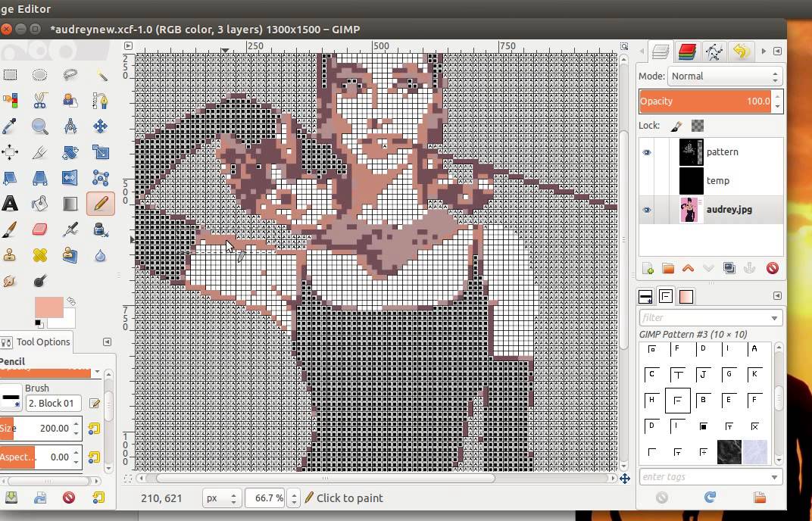Switch to the Brushes tab
This screenshot has width=812, height=521.
646,297
